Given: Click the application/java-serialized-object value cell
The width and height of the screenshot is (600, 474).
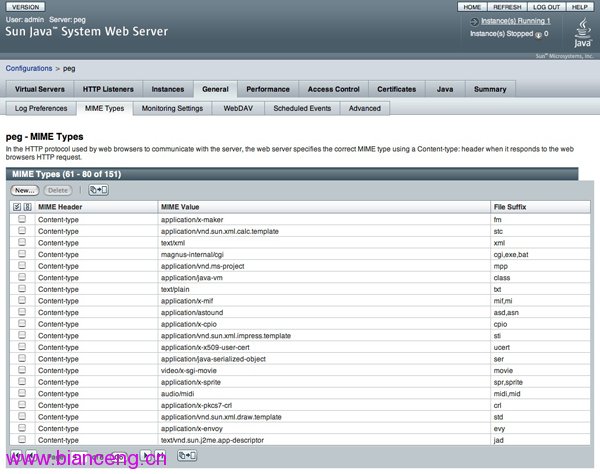Looking at the screenshot, I should 324,359.
